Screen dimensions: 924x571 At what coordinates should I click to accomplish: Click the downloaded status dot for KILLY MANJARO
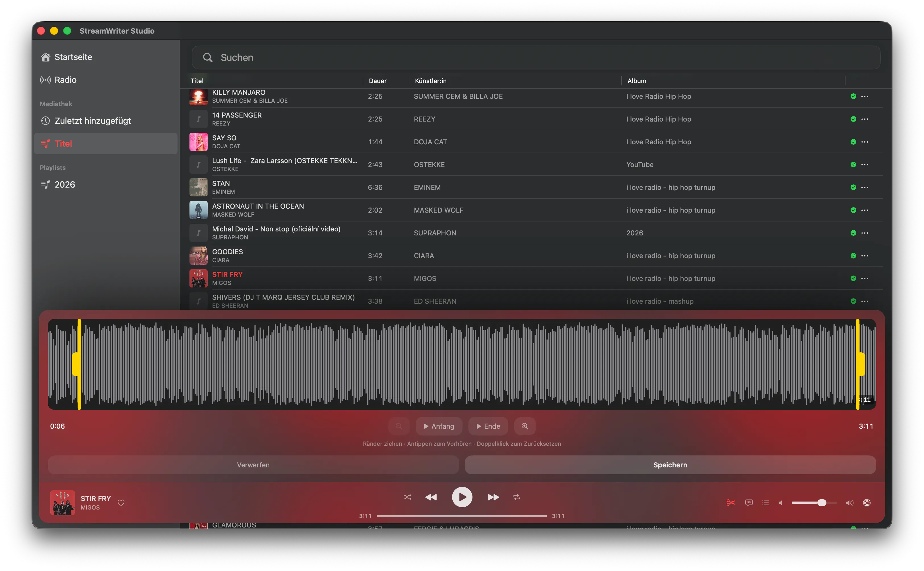pyautogui.click(x=853, y=96)
